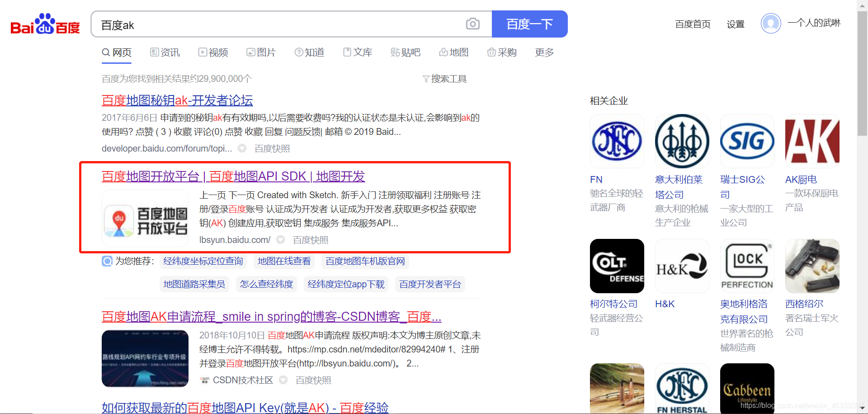Open the Glock Perfection logo thumbnail

(x=747, y=266)
